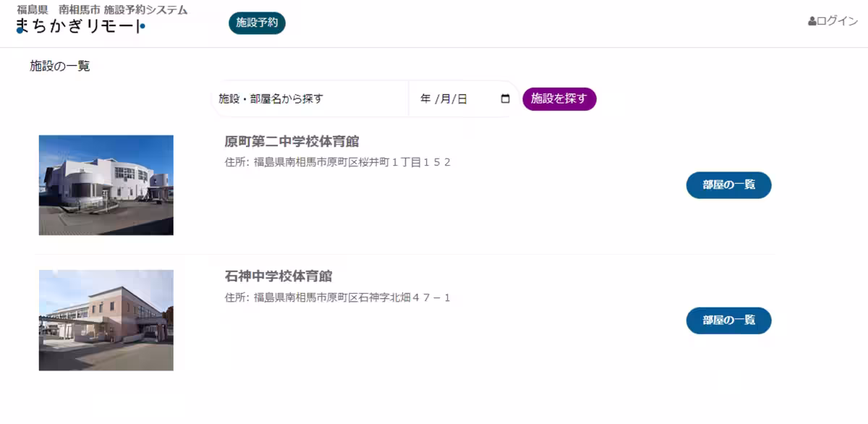Select the 日 segment of the date field
Viewport: 868px width, 424px height.
click(462, 99)
